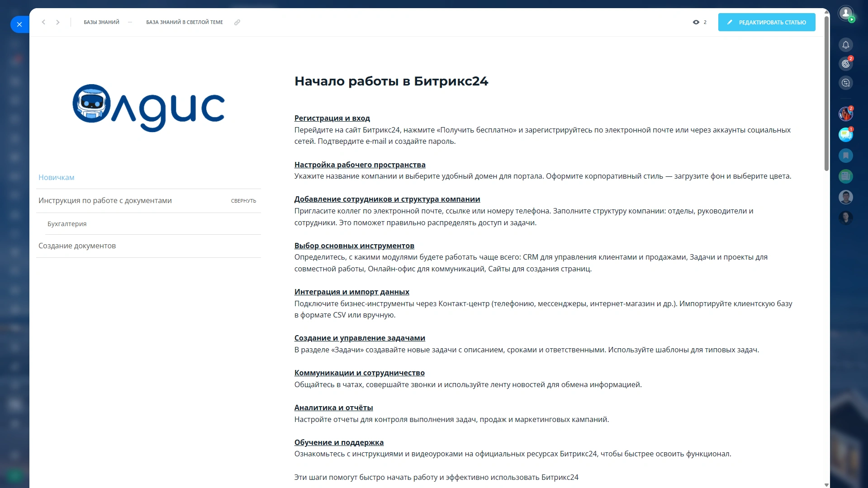Close the slider panel with X
This screenshot has height=488, width=868.
tap(19, 24)
